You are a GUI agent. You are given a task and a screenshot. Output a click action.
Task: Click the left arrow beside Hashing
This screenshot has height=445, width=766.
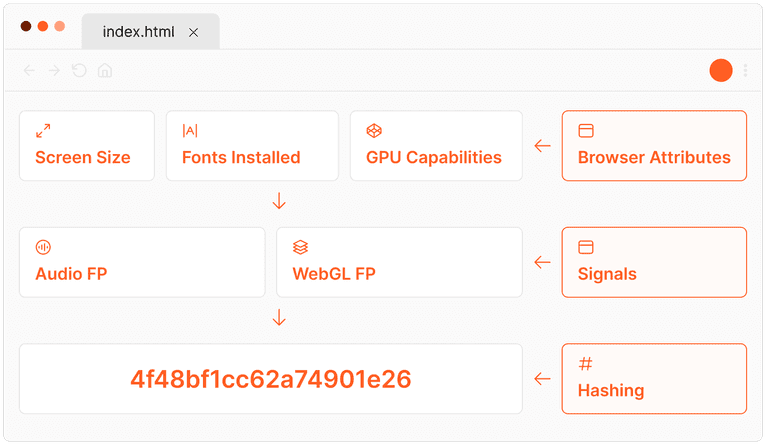pyautogui.click(x=543, y=379)
